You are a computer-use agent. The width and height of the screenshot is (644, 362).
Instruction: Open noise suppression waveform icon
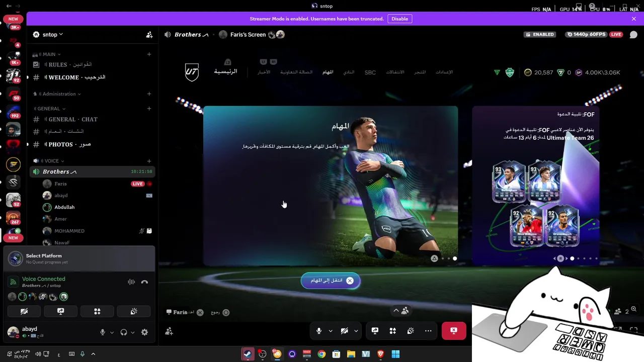click(x=131, y=282)
